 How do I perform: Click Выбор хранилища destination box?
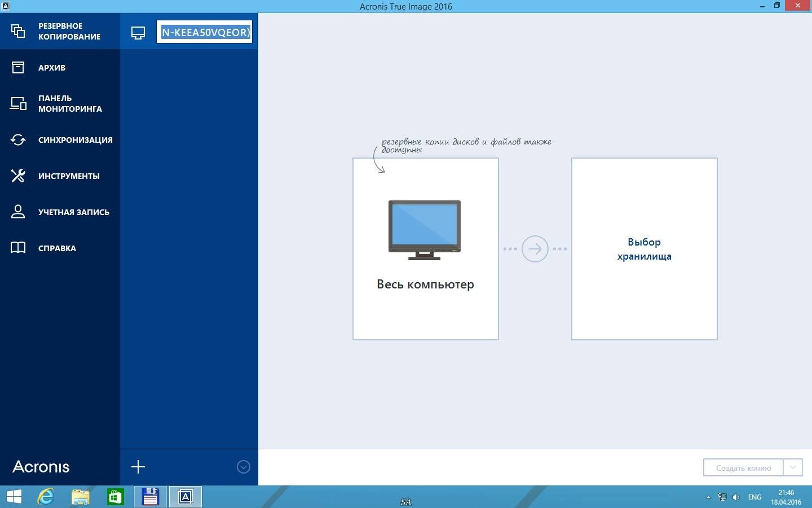coord(645,249)
